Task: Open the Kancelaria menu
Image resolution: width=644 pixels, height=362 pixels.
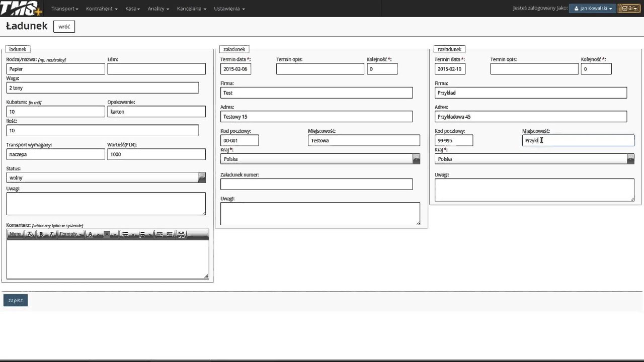Action: pyautogui.click(x=192, y=9)
